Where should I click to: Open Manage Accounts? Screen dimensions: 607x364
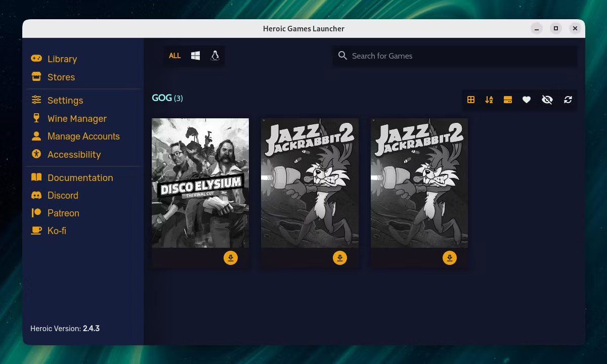click(83, 136)
